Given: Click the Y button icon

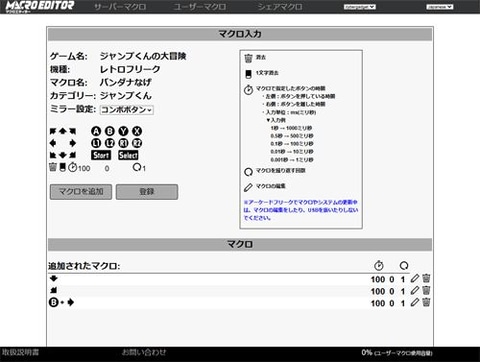Looking at the screenshot, I should coord(123,131).
